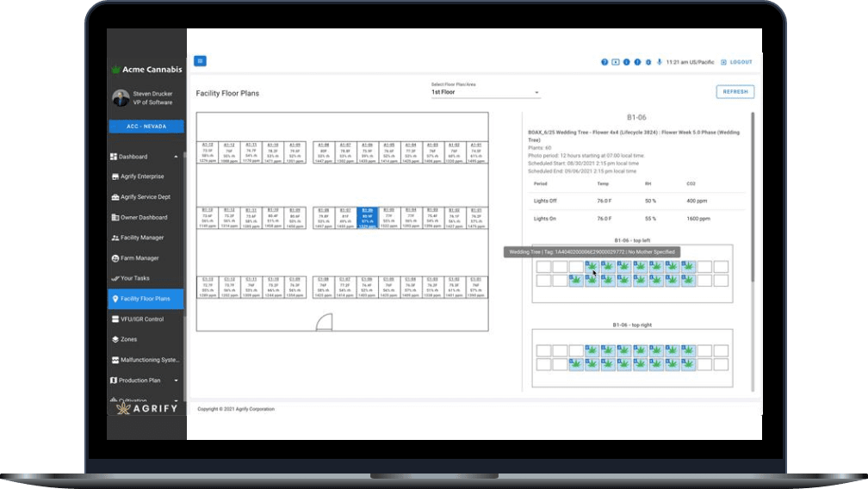This screenshot has height=489, width=868.
Task: Click the ACC - NEVADA facility button
Action: (146, 127)
